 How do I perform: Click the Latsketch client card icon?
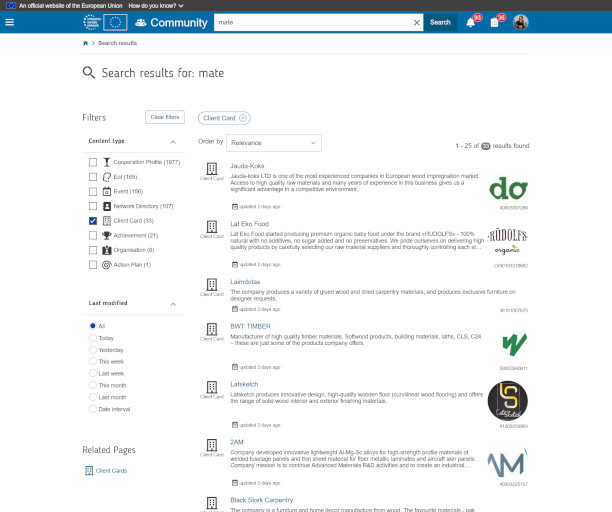(212, 387)
